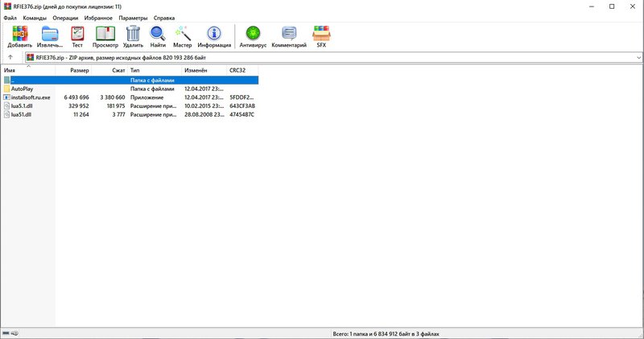Viewport: 644px width, 339px height.
Task: Select the AutoPlay folder name
Action: 23,89
